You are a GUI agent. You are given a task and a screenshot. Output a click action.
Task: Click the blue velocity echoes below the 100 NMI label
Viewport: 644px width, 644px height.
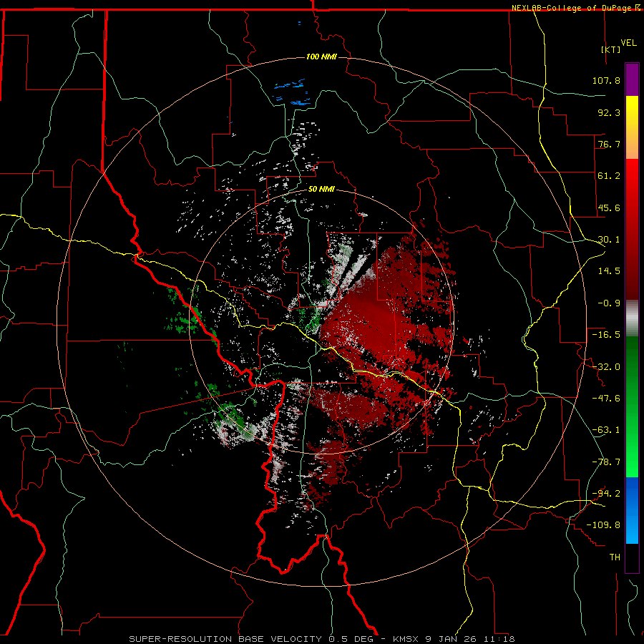[293, 92]
